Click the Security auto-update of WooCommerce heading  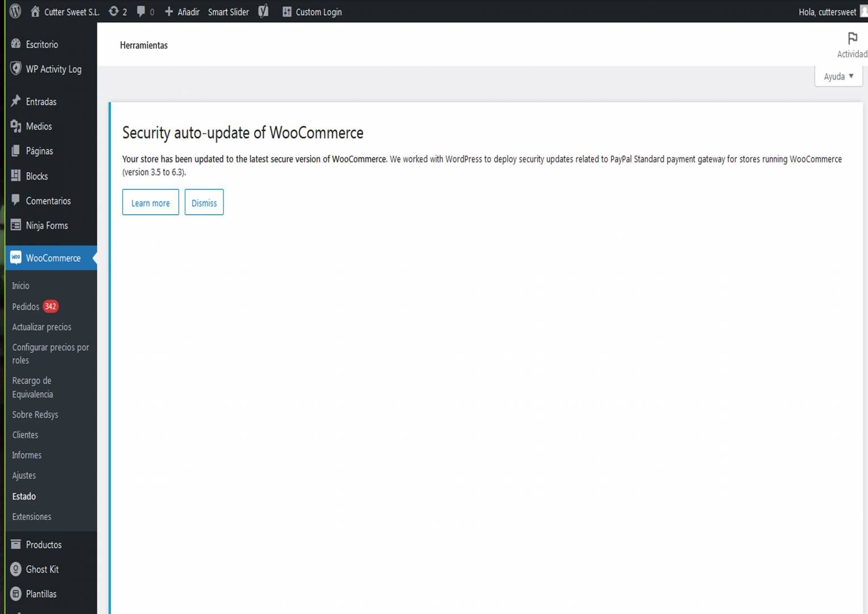243,133
